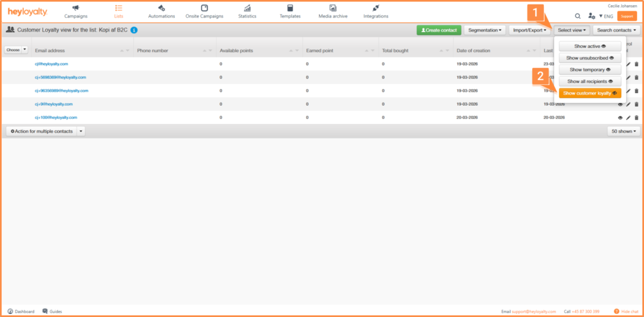Expand the Segmentation dropdown
644x317 pixels.
(x=485, y=30)
